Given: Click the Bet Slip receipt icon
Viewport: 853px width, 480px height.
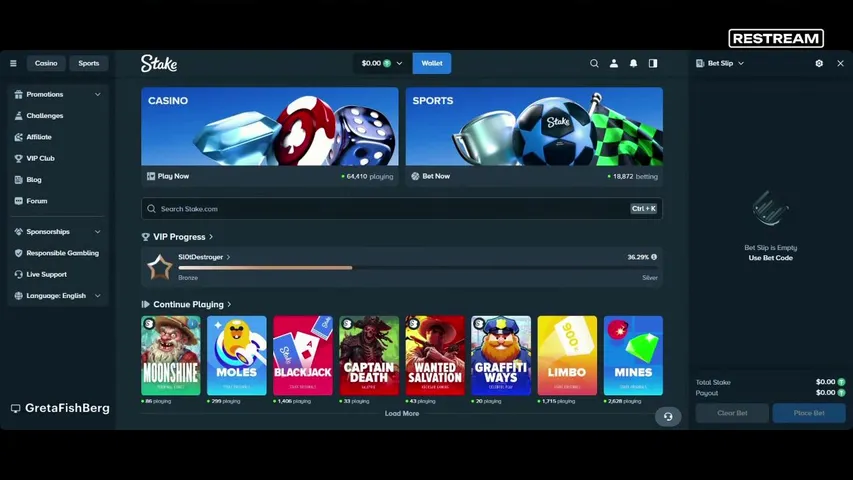Looking at the screenshot, I should 700,63.
